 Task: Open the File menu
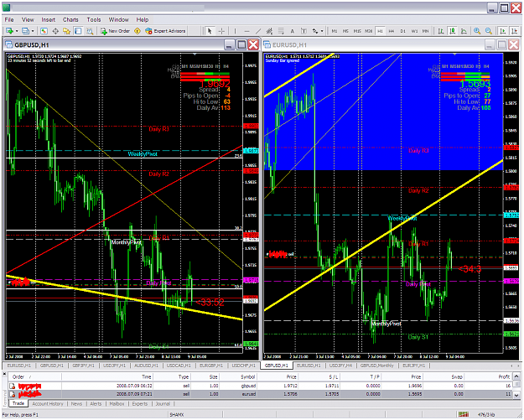[x=9, y=20]
